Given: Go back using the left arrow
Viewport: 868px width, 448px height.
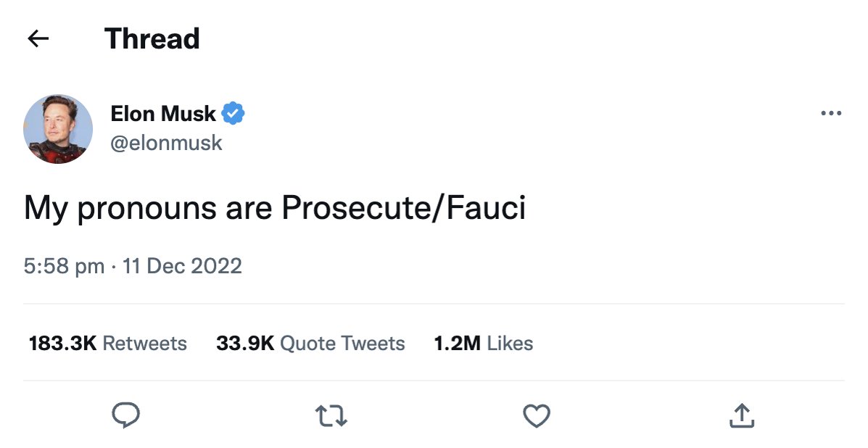Looking at the screenshot, I should [38, 38].
